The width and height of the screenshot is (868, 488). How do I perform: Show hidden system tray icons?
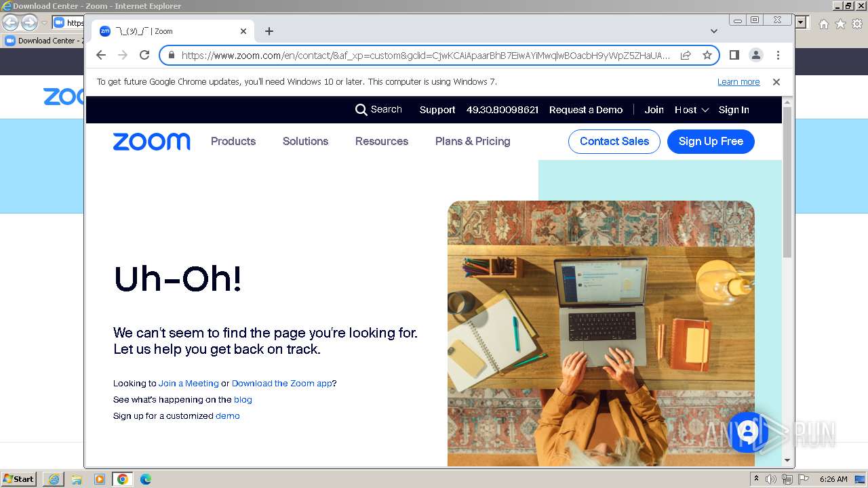(757, 479)
